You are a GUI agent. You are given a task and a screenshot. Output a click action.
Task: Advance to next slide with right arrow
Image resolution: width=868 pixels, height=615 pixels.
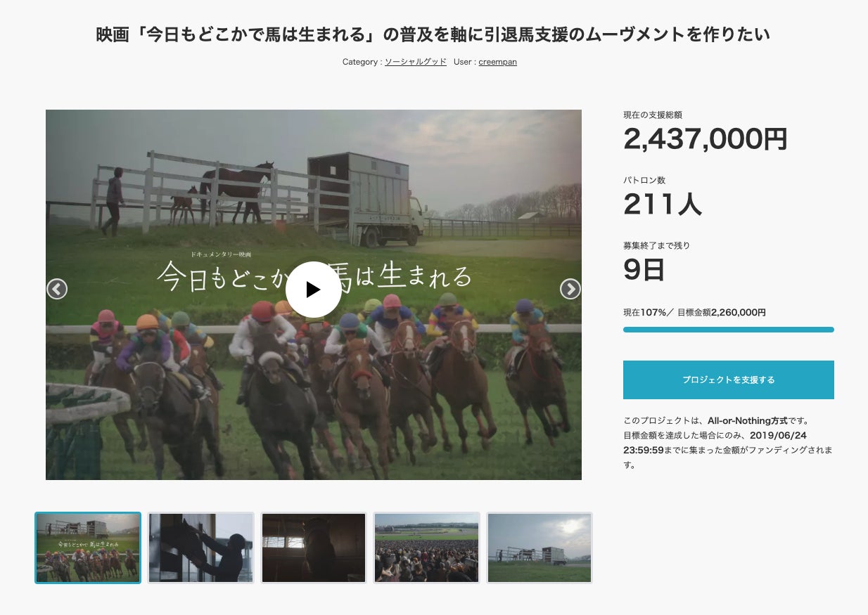click(x=570, y=289)
